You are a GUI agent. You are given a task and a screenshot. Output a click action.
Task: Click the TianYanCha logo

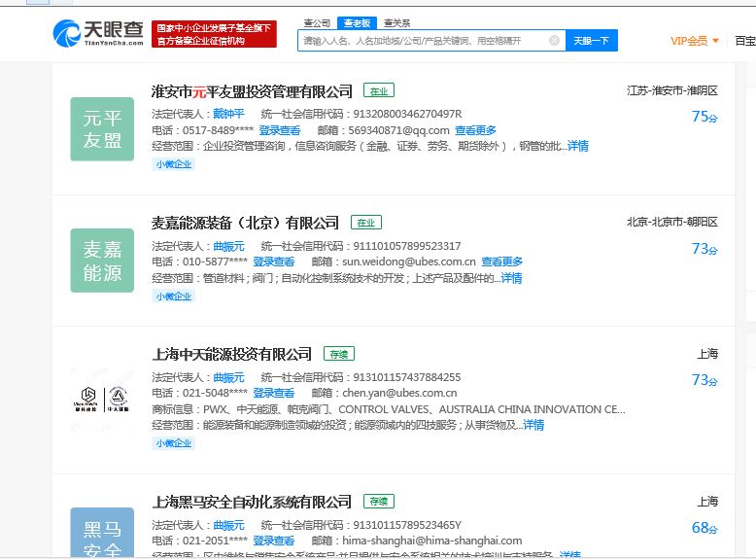pos(98,33)
